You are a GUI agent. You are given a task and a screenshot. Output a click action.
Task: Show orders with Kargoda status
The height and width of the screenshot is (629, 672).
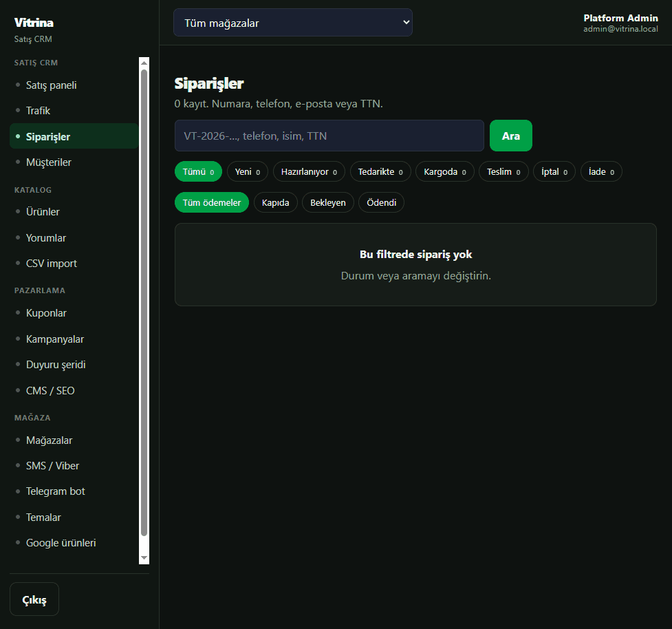[x=445, y=172]
